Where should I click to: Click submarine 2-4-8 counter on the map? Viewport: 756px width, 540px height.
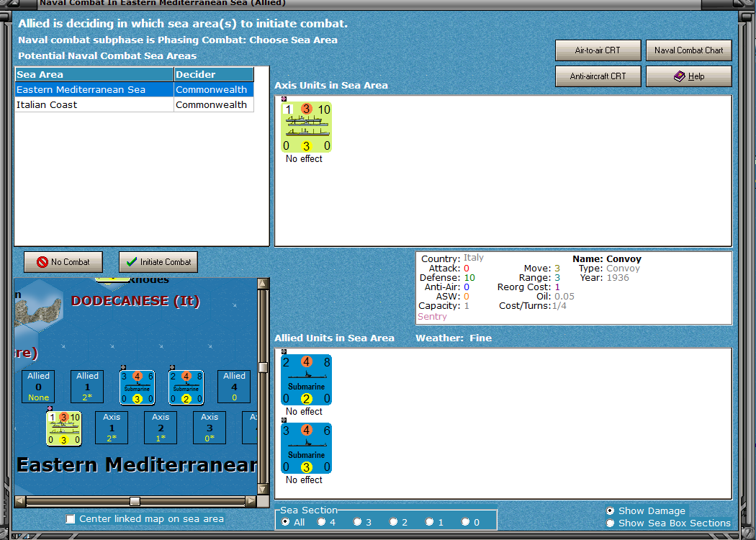[x=186, y=387]
